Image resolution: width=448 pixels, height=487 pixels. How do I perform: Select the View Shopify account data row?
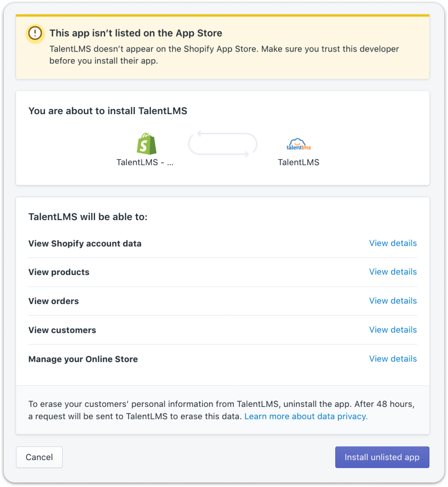(223, 243)
